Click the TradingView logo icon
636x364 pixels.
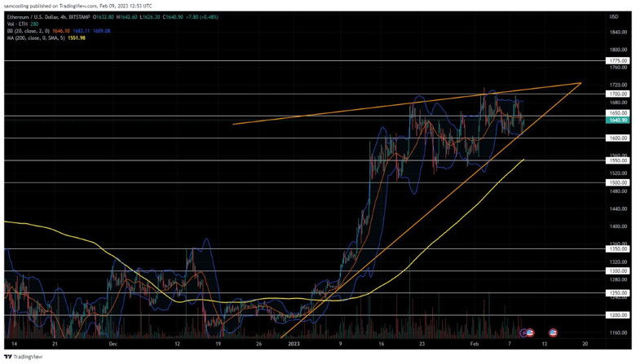click(x=7, y=357)
